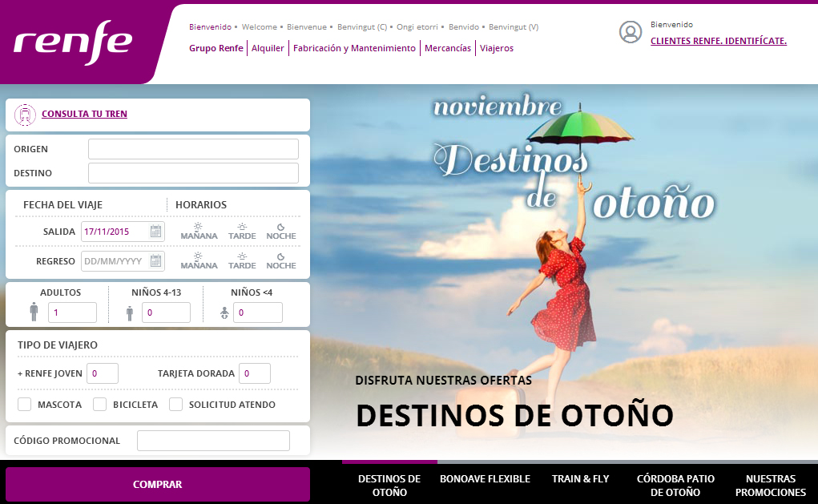Open the Salida date calendar icon

[x=156, y=232]
